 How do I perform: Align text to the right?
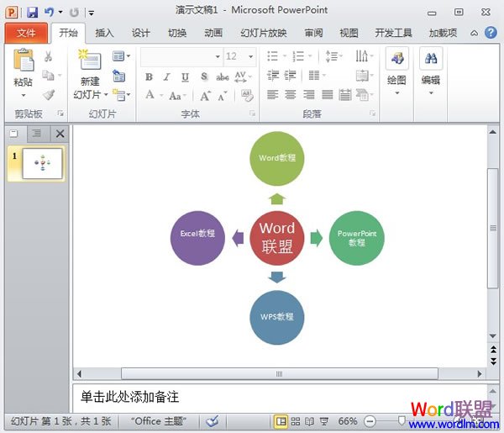309,94
